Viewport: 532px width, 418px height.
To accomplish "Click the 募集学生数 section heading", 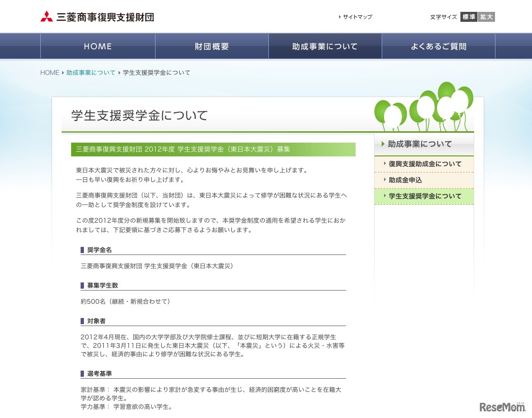I will coord(102,285).
